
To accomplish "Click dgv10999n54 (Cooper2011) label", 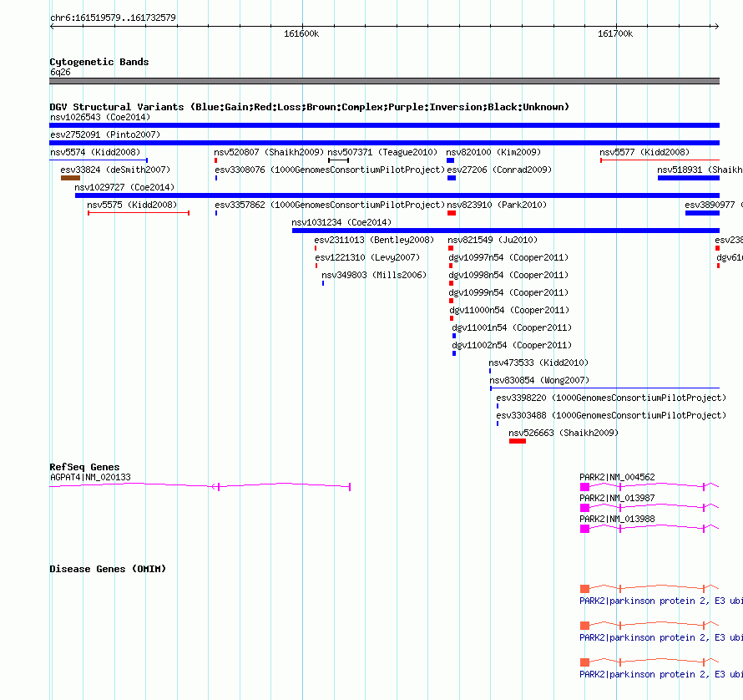I will point(509,292).
